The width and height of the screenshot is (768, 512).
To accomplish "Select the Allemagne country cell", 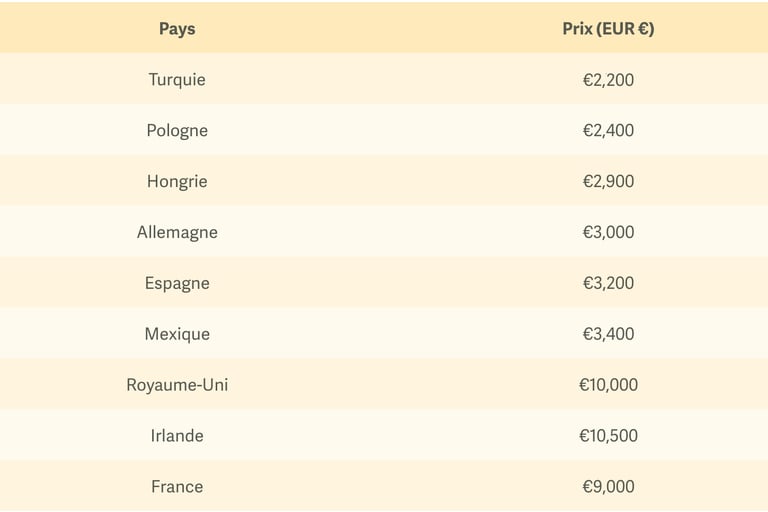I will click(177, 233).
